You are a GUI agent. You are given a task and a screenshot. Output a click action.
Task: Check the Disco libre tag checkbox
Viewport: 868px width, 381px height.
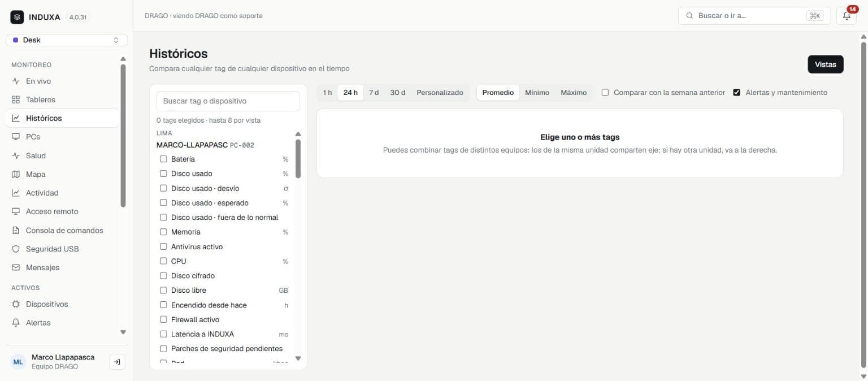(x=163, y=291)
